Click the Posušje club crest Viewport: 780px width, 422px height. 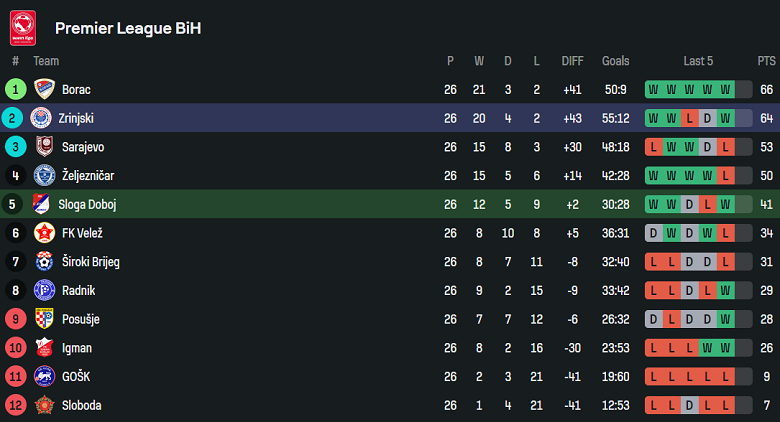tap(43, 319)
